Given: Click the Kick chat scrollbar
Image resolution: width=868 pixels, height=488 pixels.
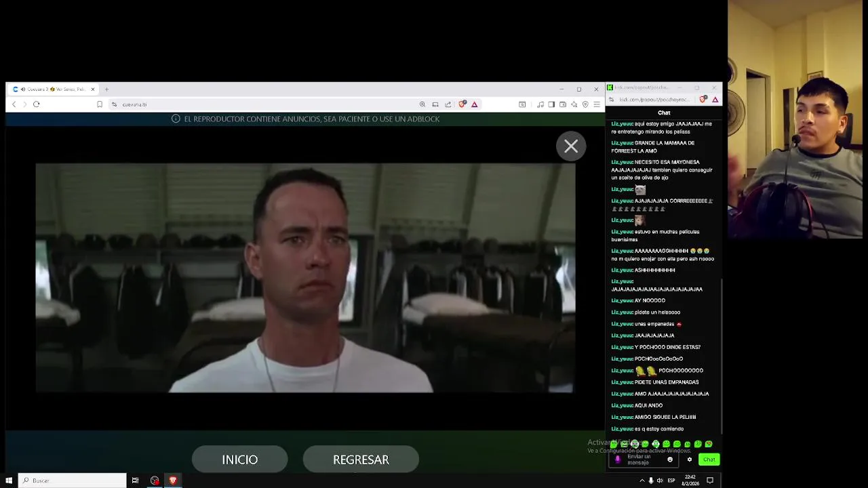Looking at the screenshot, I should pyautogui.click(x=722, y=356).
